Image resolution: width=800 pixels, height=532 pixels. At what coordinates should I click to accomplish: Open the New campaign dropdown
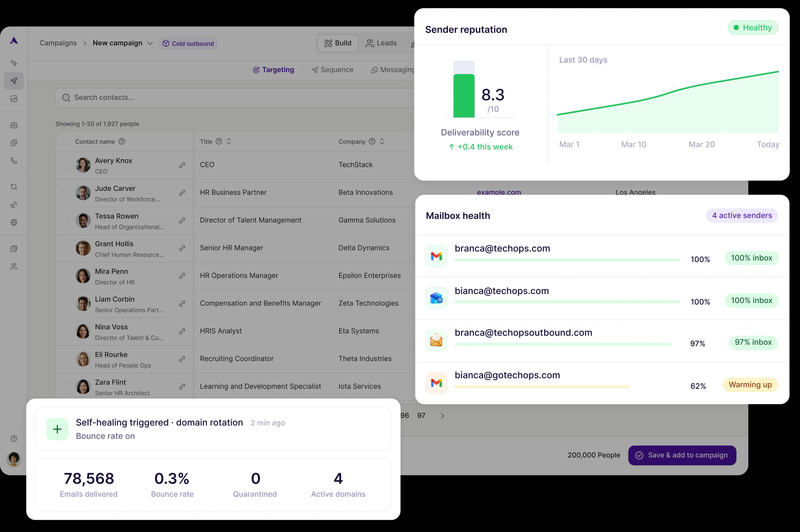(x=150, y=43)
